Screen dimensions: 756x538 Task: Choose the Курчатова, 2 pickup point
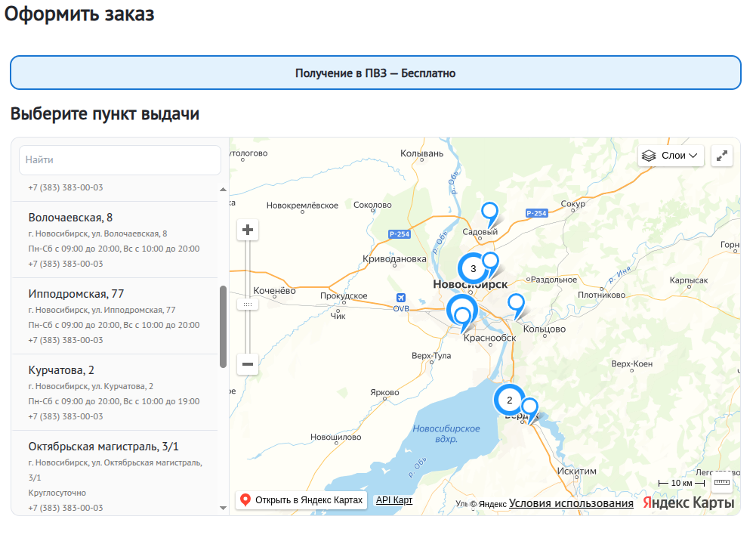click(x=61, y=370)
